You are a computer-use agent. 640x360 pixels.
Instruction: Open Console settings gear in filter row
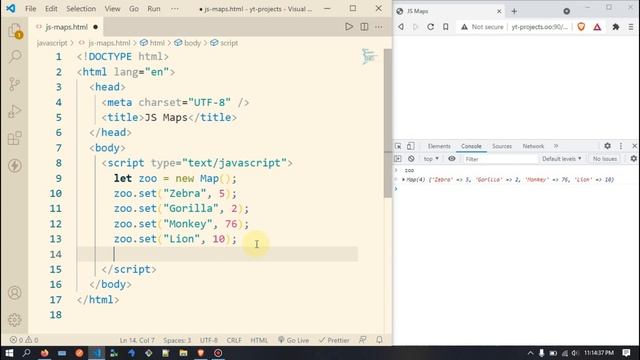(x=633, y=158)
